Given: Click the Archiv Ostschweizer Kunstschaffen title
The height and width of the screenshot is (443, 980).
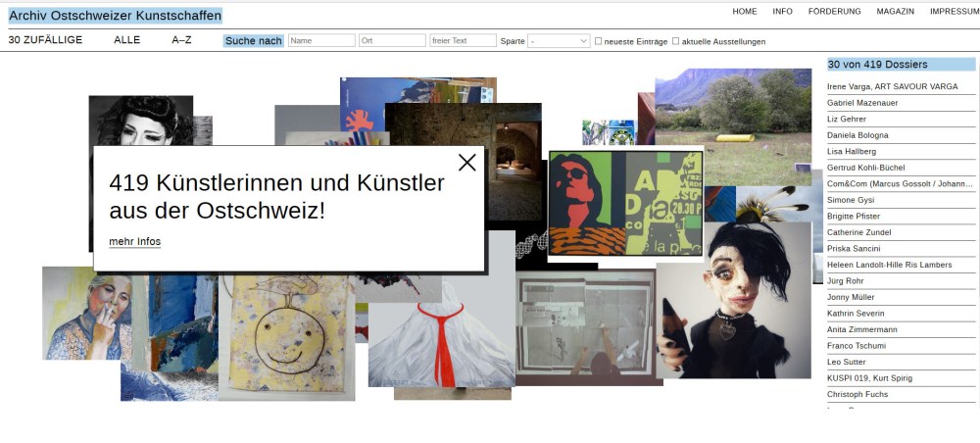Looking at the screenshot, I should pyautogui.click(x=115, y=16).
